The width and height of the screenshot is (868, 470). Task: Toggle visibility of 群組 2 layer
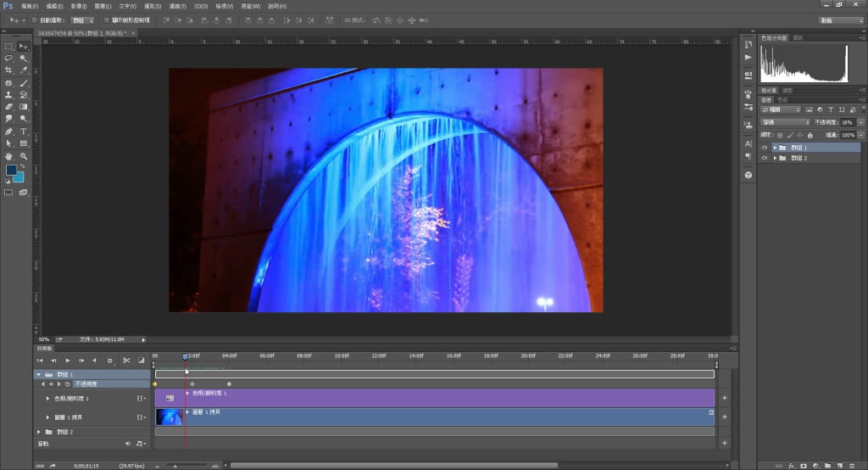pyautogui.click(x=765, y=159)
